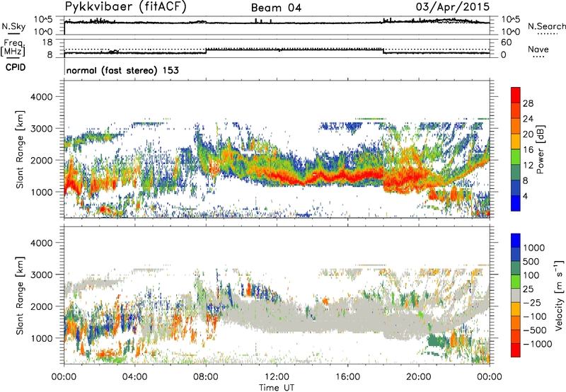Screen dimensions: 566x392
Task: Click the "28" power colorbar value
Action: pos(528,103)
